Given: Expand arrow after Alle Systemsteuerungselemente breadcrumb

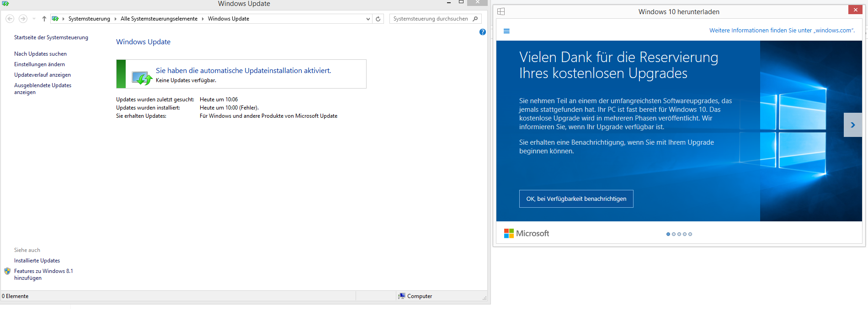Looking at the screenshot, I should click(x=202, y=19).
